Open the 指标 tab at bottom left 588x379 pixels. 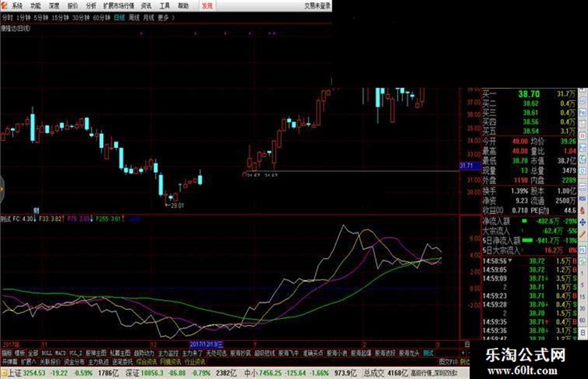7,353
